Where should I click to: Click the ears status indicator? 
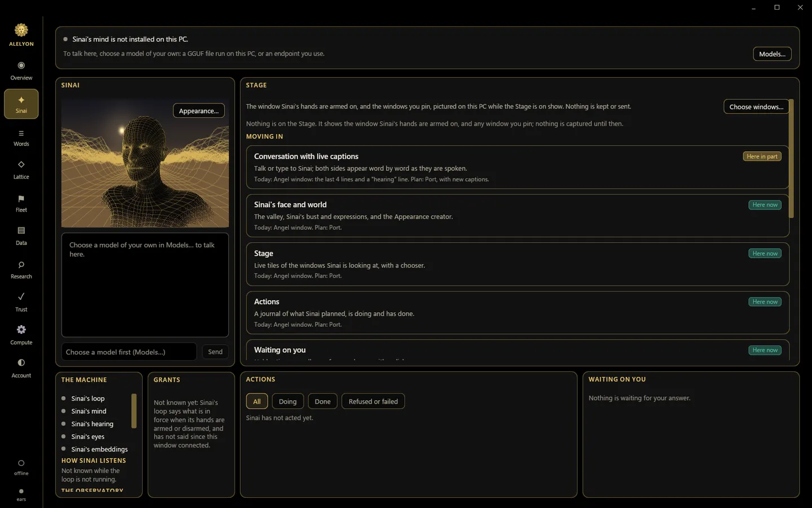pyautogui.click(x=21, y=494)
